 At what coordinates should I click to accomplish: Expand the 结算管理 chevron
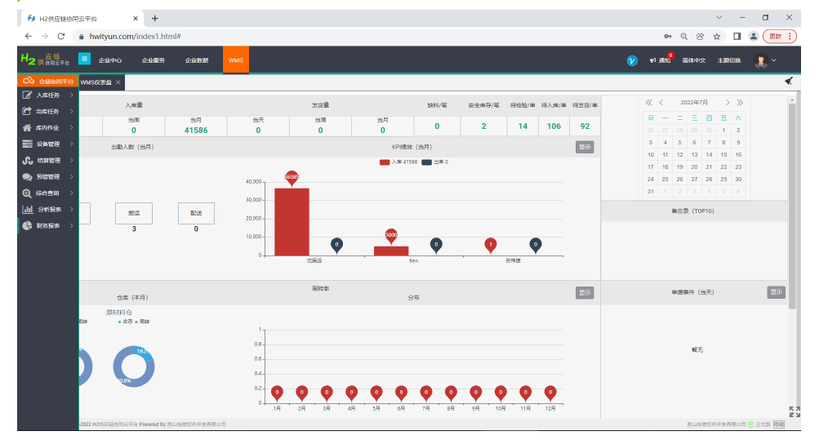coord(71,160)
